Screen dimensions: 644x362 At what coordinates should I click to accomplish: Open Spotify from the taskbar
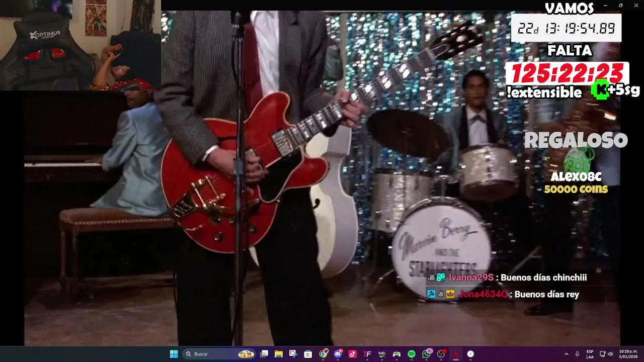click(x=412, y=354)
